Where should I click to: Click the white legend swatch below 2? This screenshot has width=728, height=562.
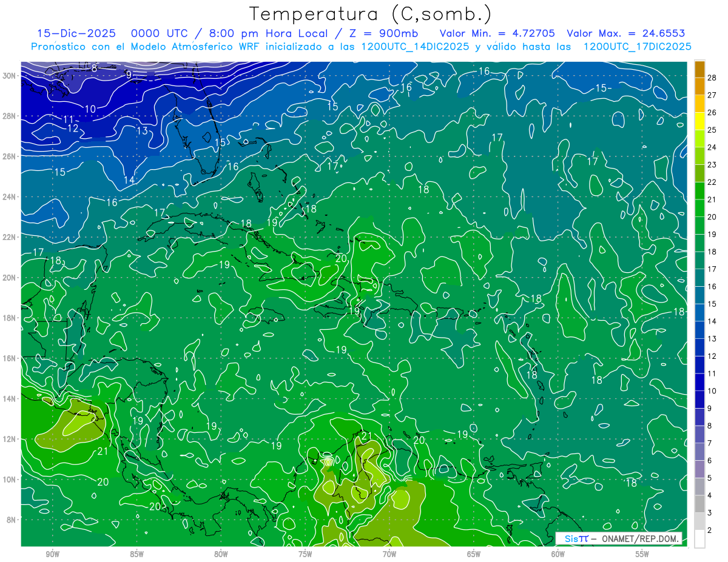click(699, 539)
